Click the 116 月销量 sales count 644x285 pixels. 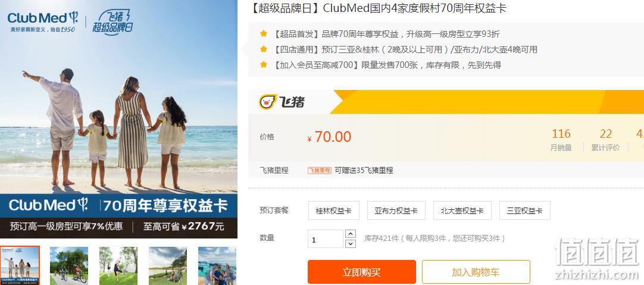point(561,140)
